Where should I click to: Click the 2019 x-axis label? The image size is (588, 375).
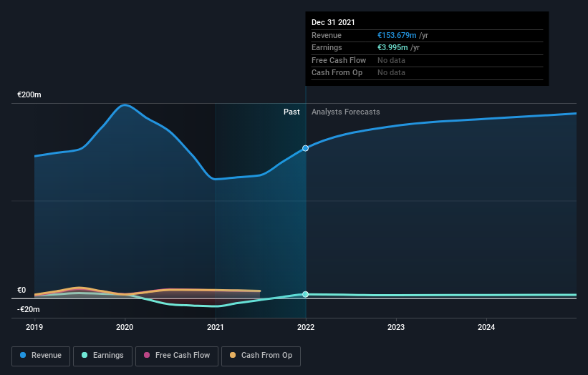coord(34,327)
